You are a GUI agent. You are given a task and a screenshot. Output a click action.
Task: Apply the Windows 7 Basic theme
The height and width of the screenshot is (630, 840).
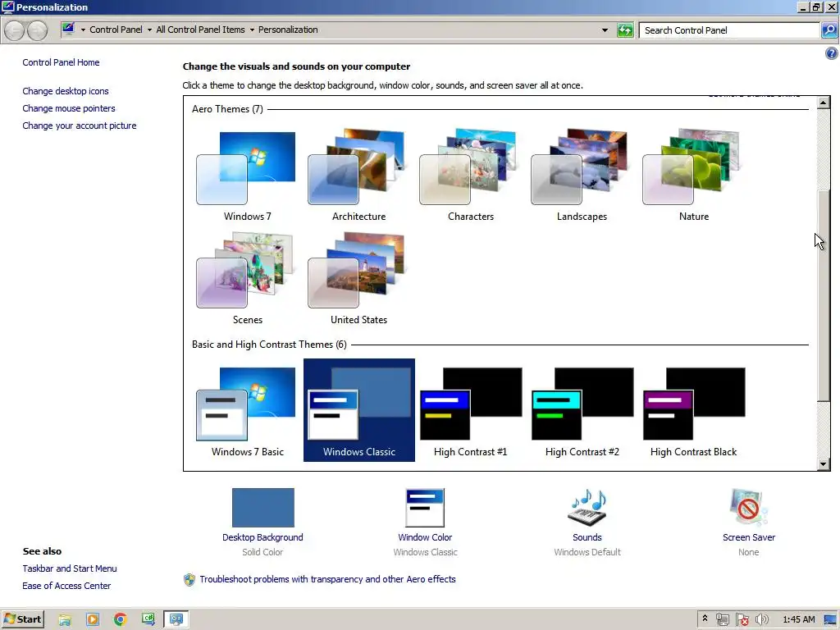(247, 410)
